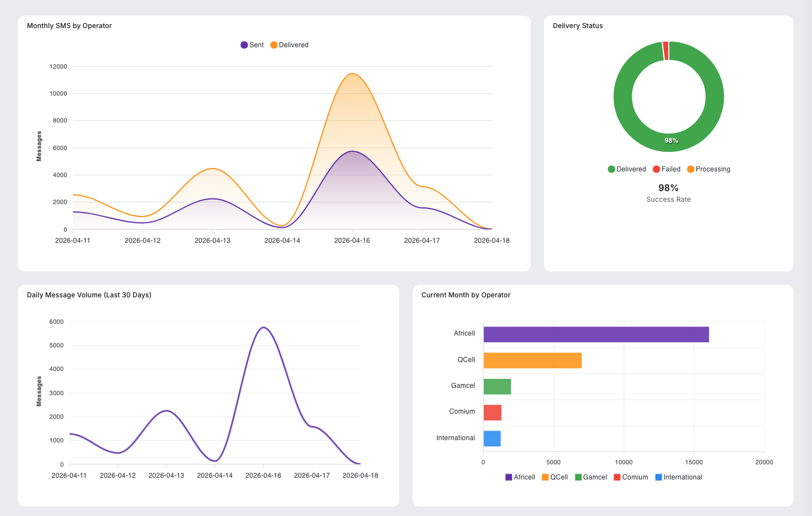812x516 pixels.
Task: Click the 98% Success Rate value
Action: pyautogui.click(x=668, y=188)
